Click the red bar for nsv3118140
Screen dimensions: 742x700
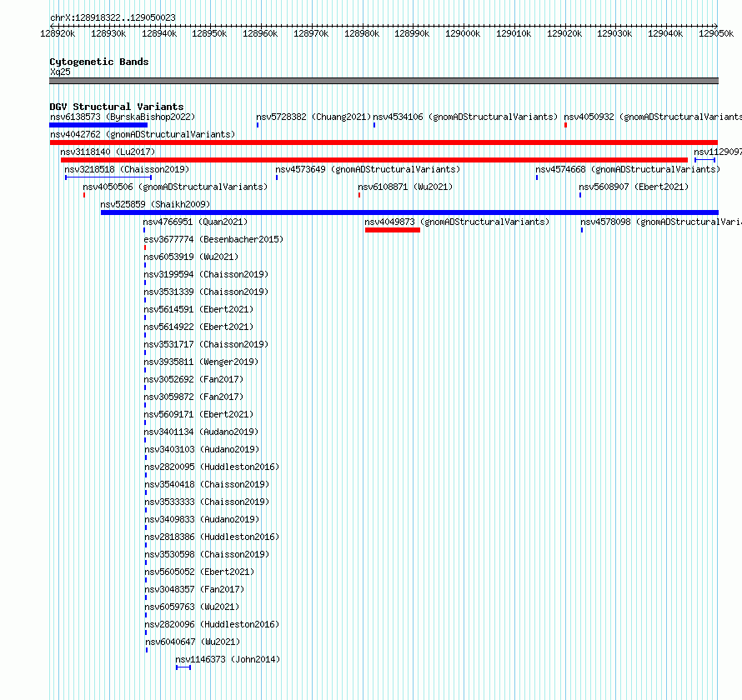coord(374,160)
